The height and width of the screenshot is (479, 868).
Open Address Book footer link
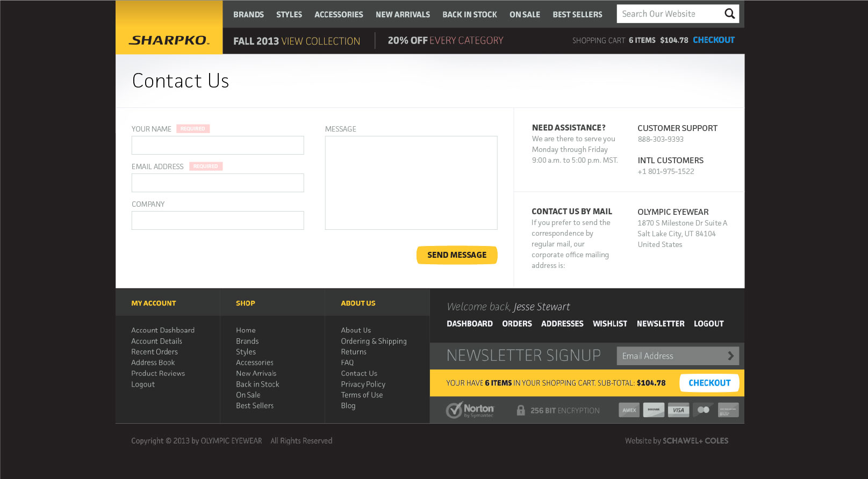(x=153, y=362)
